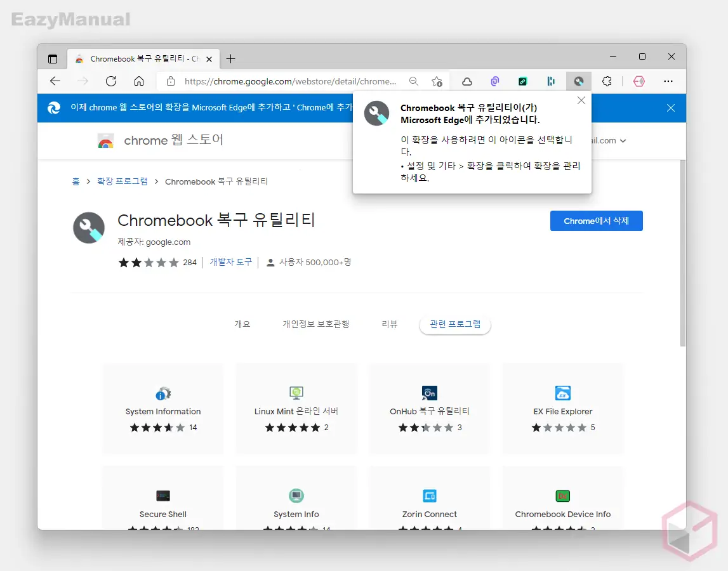Viewport: 728px width, 571px height.
Task: Click the Chrome web store logo
Action: click(106, 140)
